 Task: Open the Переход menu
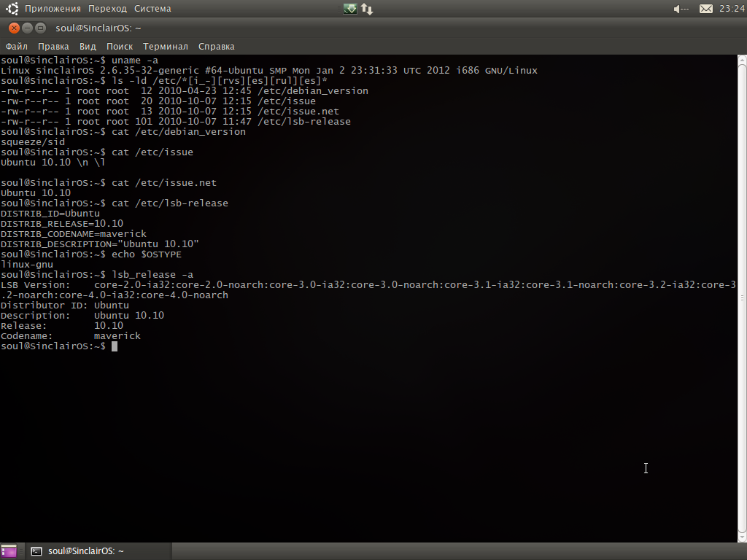coord(107,9)
